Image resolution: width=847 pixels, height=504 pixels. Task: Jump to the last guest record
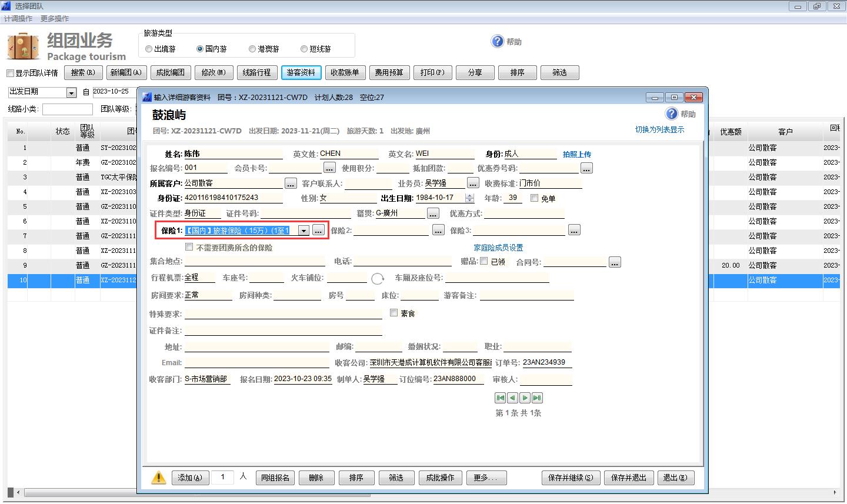537,398
